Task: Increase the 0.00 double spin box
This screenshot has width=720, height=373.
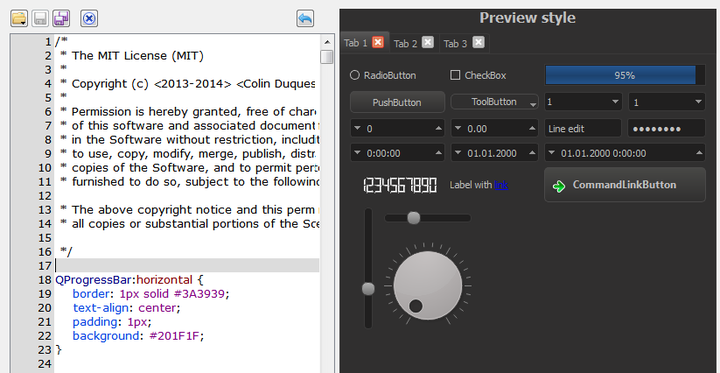Action: pos(532,128)
